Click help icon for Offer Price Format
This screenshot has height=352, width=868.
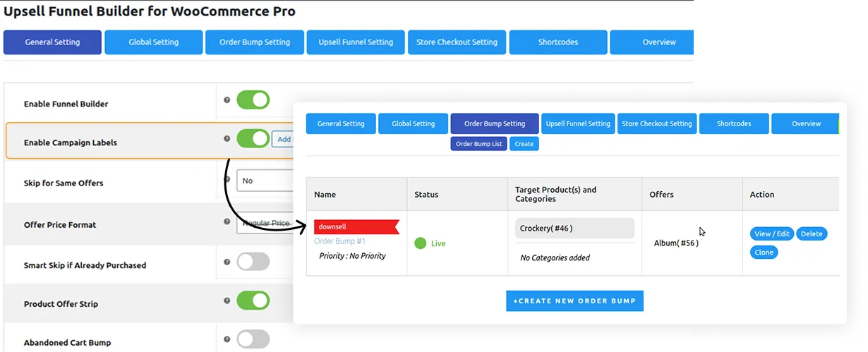(227, 221)
